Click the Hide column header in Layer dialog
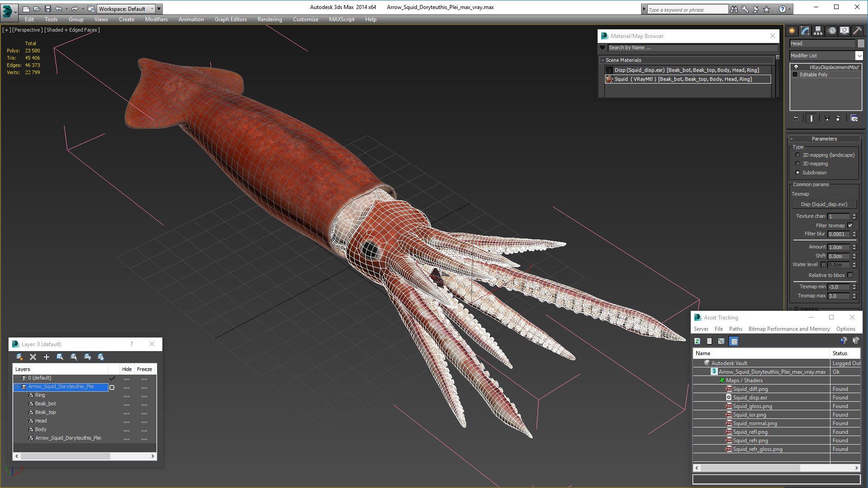The height and width of the screenshot is (488, 868). [x=127, y=369]
